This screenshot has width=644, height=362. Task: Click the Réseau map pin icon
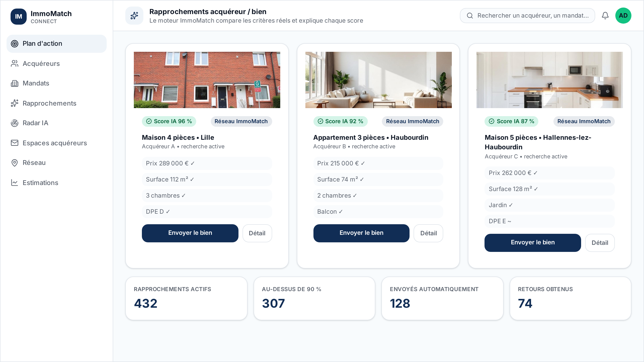[15, 163]
